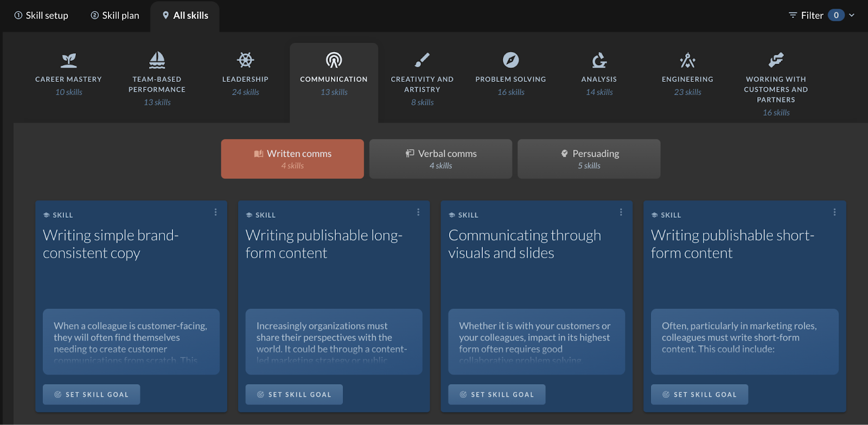
Task: Open the Engineering drafting compass icon
Action: (687, 60)
